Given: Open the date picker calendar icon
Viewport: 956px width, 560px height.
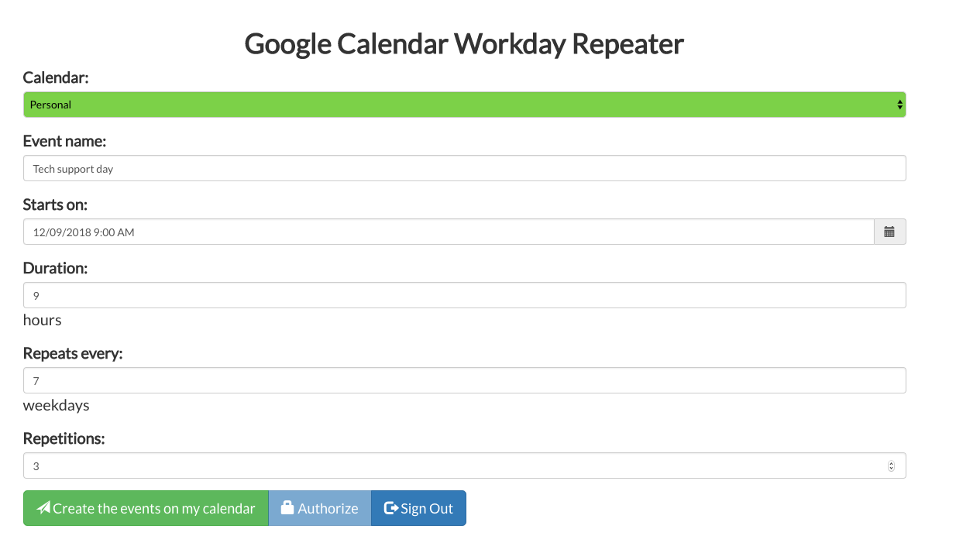Looking at the screenshot, I should (889, 231).
